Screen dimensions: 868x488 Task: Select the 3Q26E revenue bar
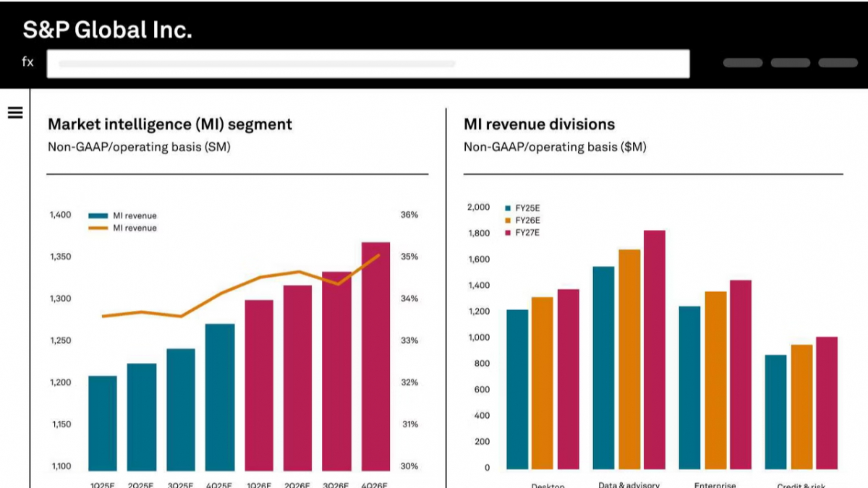point(336,371)
